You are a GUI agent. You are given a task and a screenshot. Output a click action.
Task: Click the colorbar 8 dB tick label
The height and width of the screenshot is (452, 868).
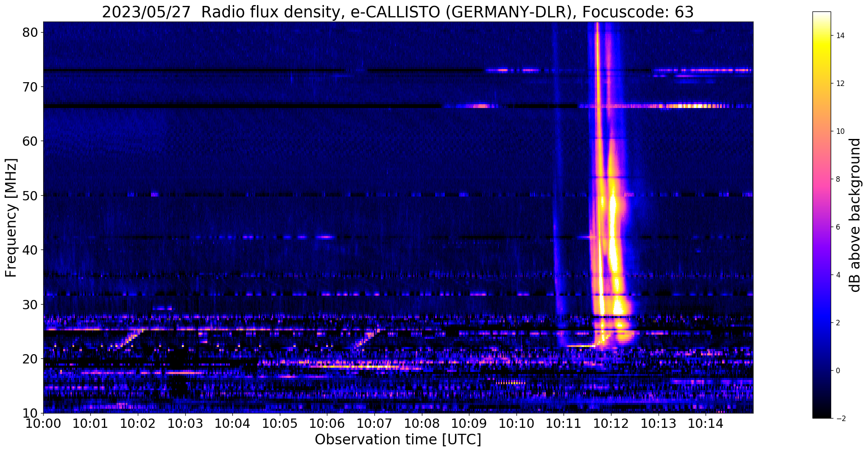(x=838, y=179)
